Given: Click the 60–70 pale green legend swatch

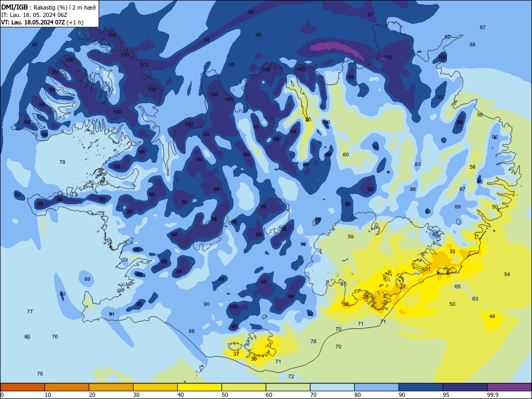Looking at the screenshot, I should tap(288, 387).
